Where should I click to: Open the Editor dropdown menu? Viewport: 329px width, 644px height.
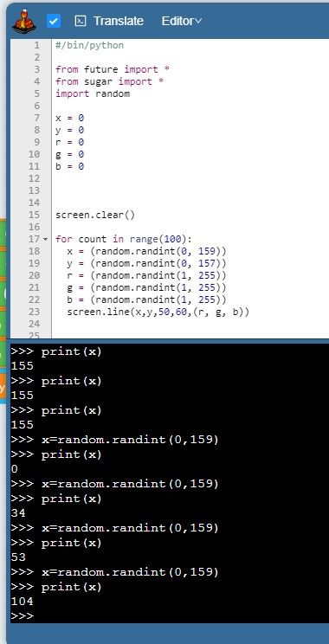pos(182,21)
